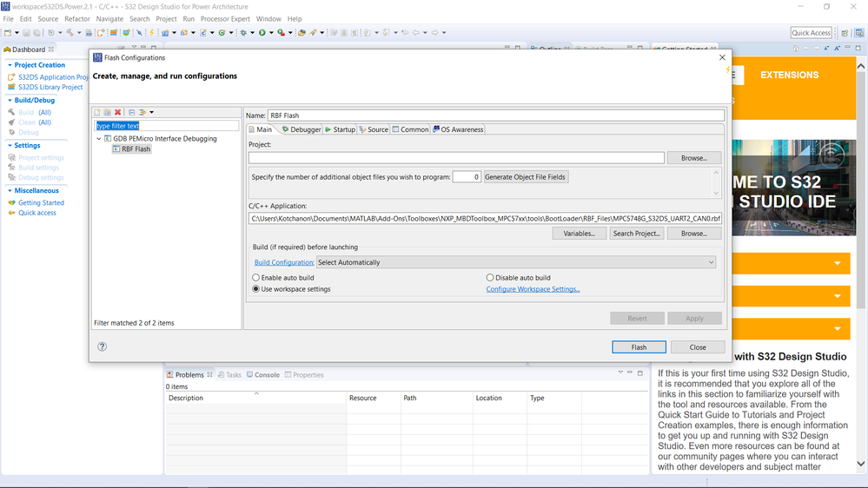Click the Close button in Flash Configurations
The image size is (868, 488).
[698, 347]
